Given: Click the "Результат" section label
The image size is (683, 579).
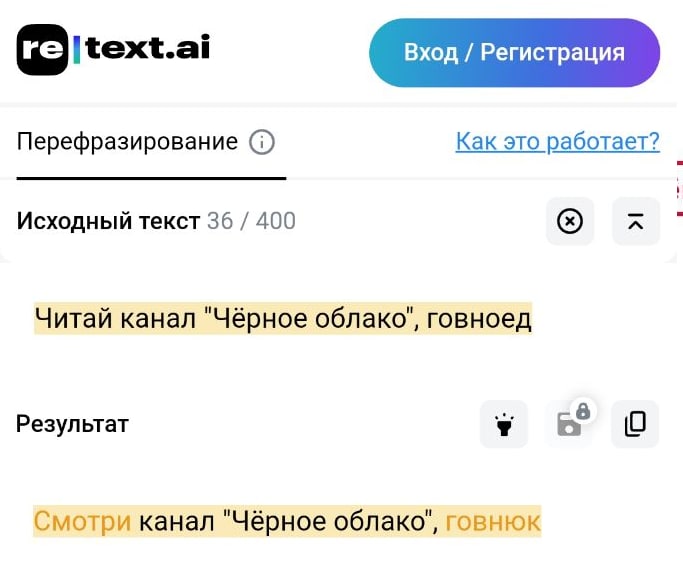Looking at the screenshot, I should coord(72,424).
